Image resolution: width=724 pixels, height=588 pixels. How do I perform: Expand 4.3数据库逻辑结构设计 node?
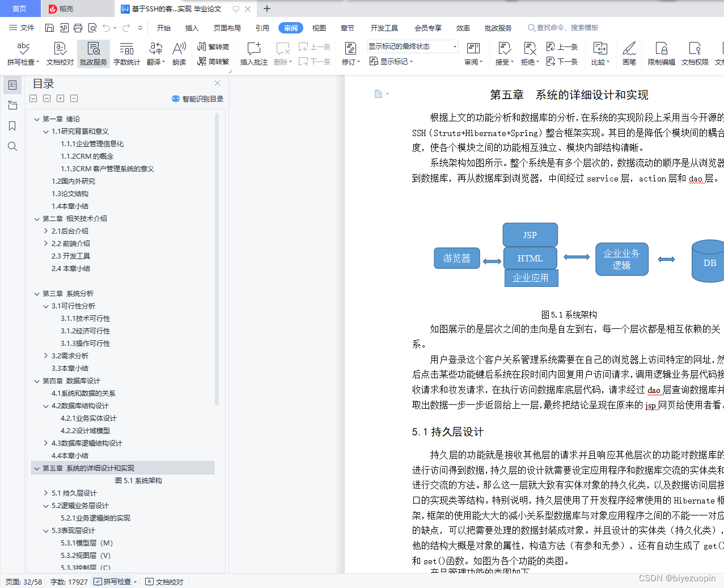[46, 443]
